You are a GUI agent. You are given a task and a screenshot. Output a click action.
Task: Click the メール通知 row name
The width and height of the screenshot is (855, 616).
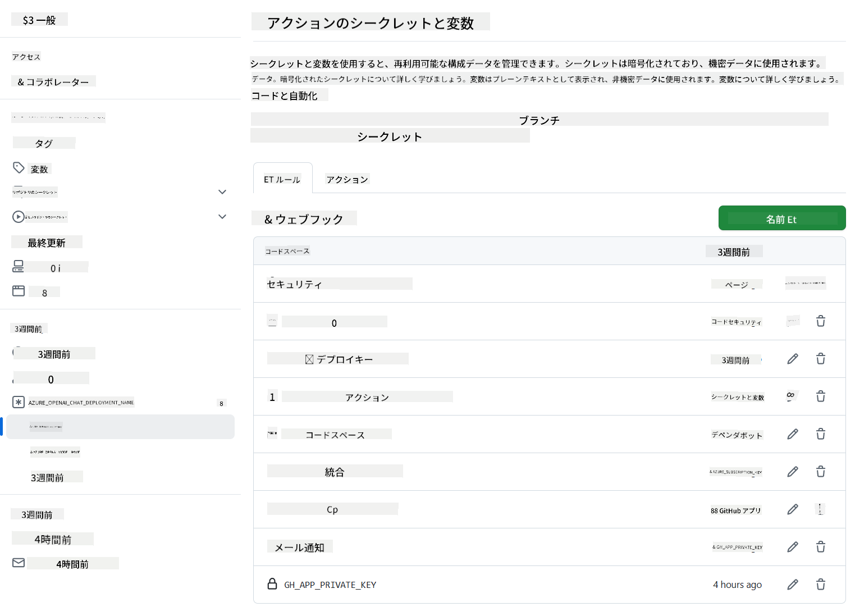point(300,547)
